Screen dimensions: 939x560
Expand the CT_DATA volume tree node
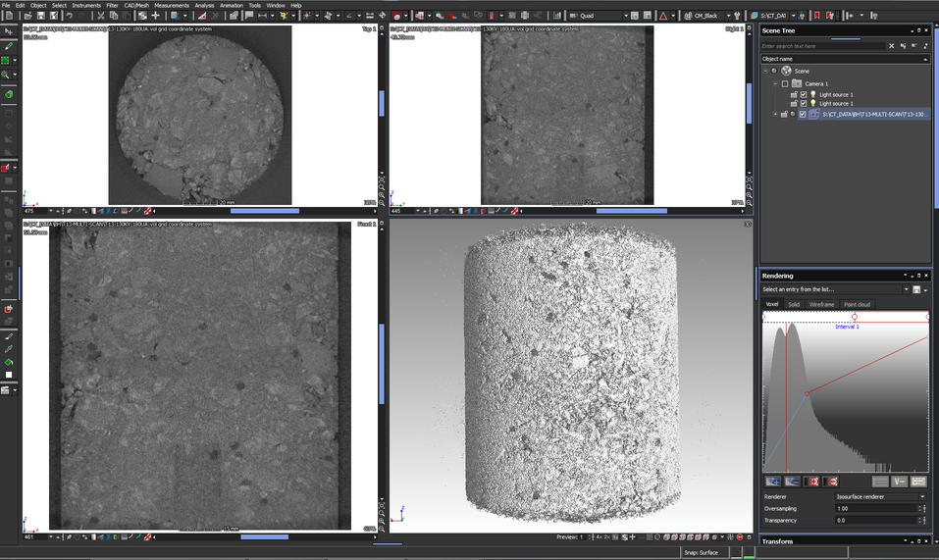[x=775, y=115]
